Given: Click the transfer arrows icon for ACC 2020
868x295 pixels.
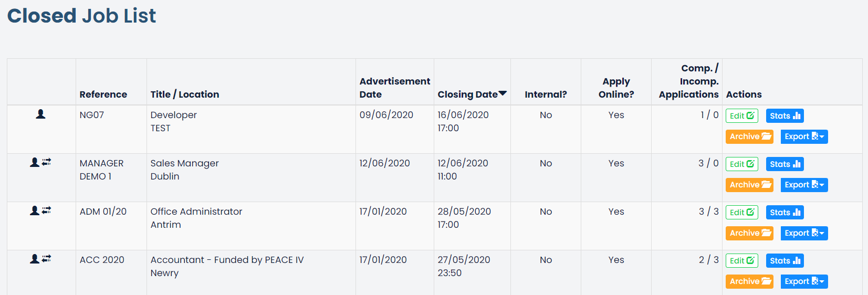Looking at the screenshot, I should pyautogui.click(x=47, y=259).
